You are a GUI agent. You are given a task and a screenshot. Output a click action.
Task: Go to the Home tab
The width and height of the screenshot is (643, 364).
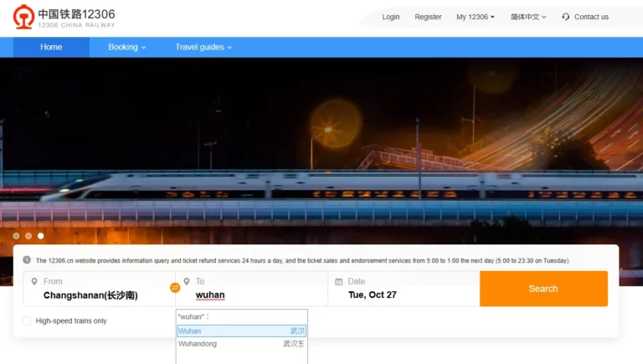coord(51,47)
